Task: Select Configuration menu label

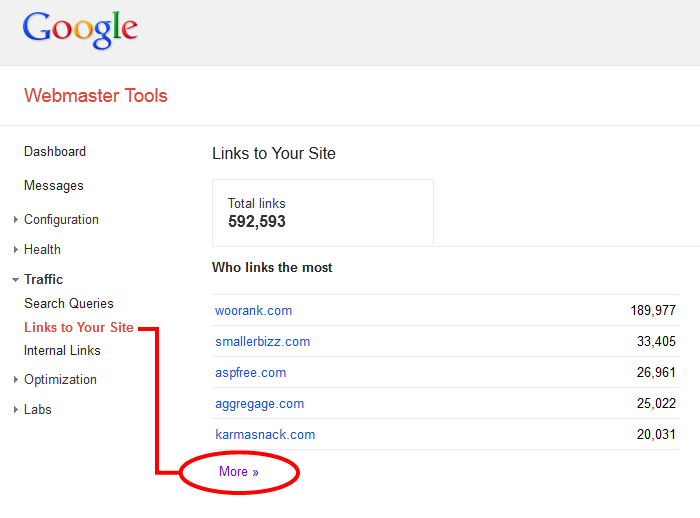Action: [x=61, y=219]
